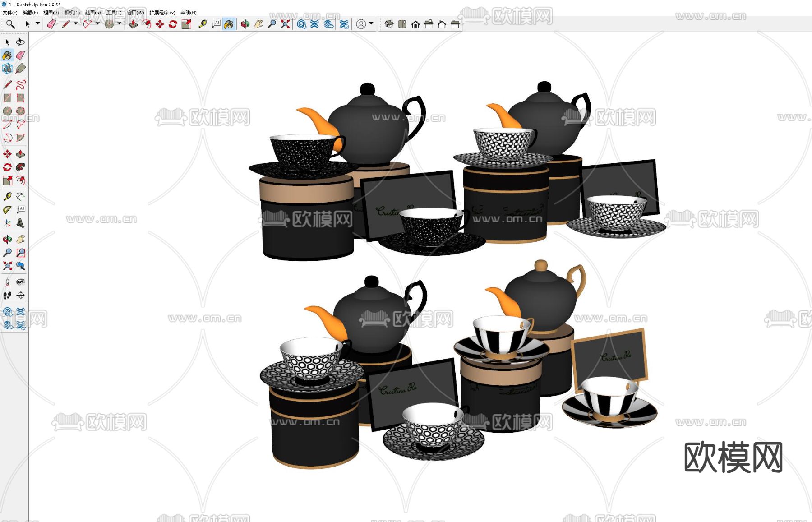Select the Walk footprints tool

coord(7,296)
